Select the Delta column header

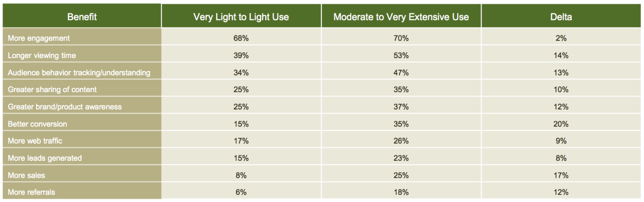561,17
